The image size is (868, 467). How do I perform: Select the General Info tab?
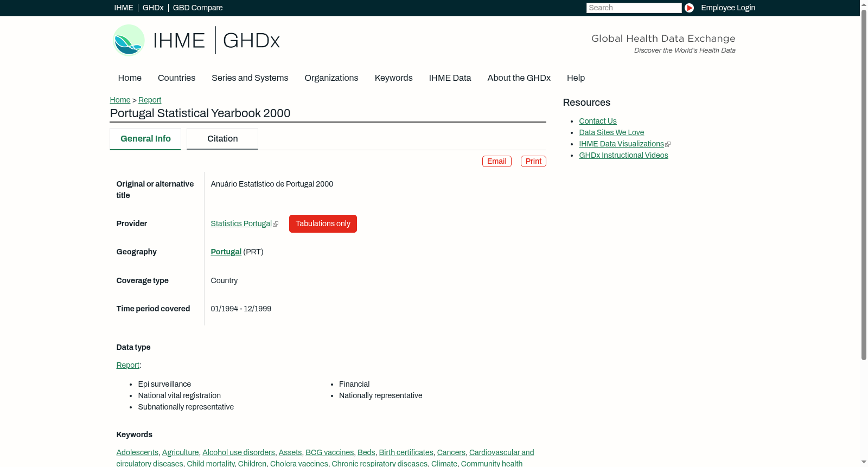tap(145, 139)
